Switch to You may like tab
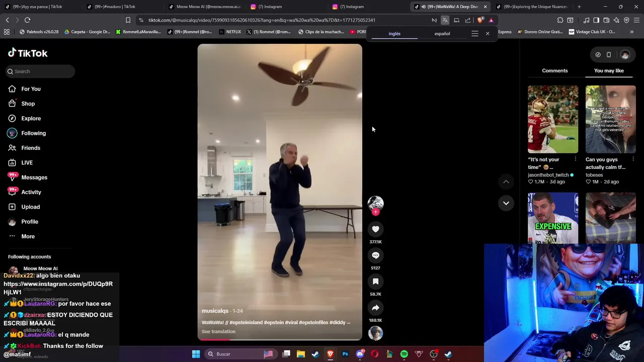This screenshot has width=644, height=362. [x=609, y=71]
